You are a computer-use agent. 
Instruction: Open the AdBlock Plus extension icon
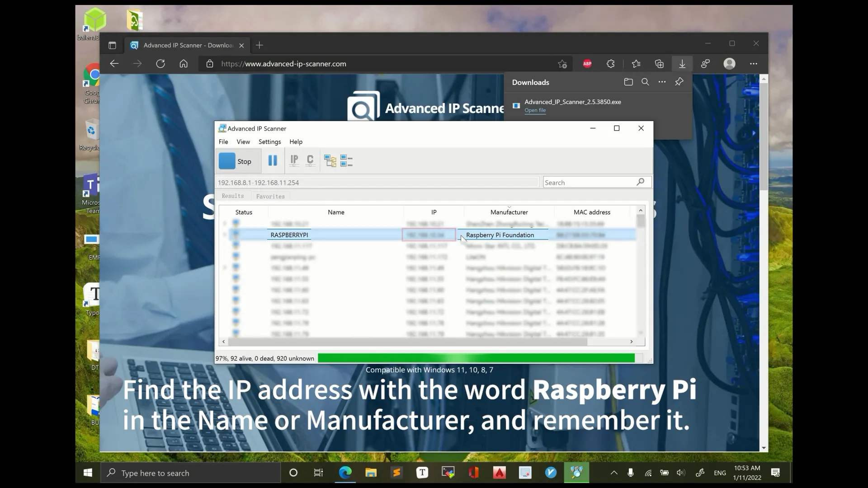pos(587,64)
